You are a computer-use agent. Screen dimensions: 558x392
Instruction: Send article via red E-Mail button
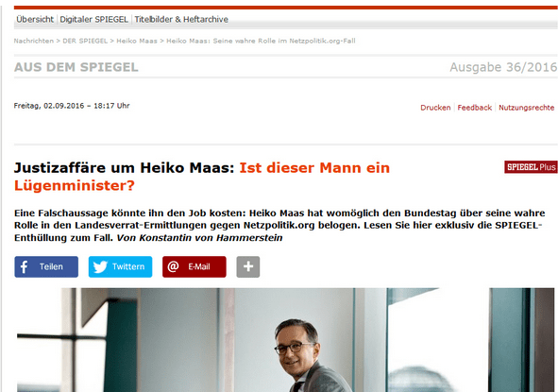[x=194, y=266]
